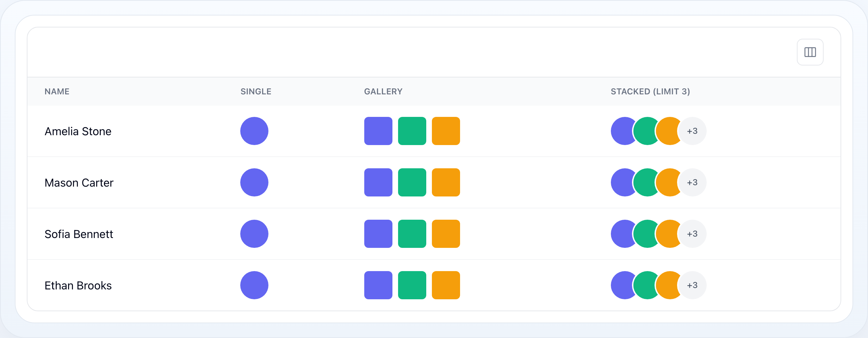Select Sofia Bennett's green gallery square
The image size is (868, 338).
coord(412,234)
